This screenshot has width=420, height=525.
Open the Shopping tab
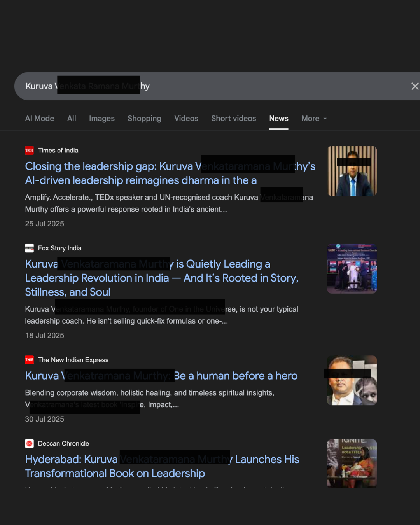144,119
